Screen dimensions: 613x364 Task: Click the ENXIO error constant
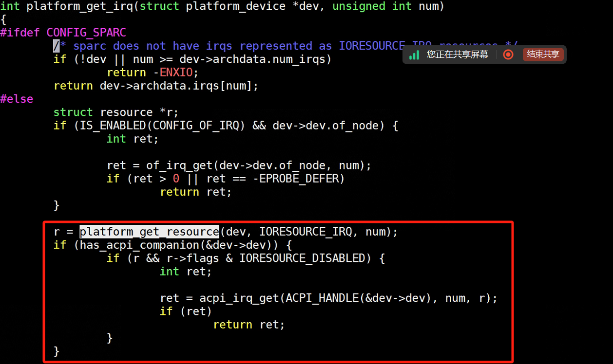coord(179,73)
